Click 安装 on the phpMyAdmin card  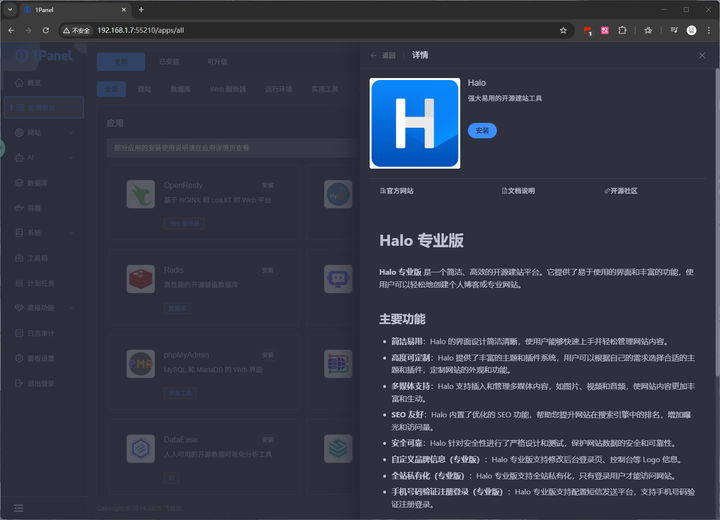[268, 355]
